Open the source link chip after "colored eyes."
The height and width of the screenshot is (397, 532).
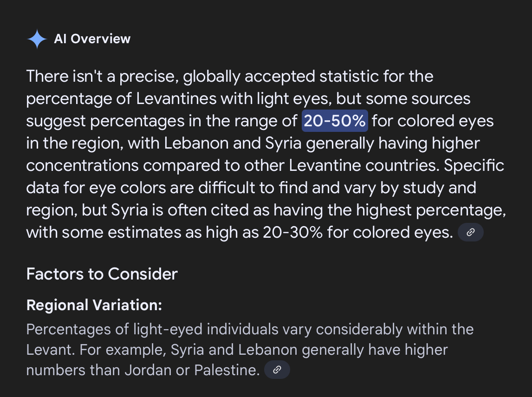[x=470, y=232]
